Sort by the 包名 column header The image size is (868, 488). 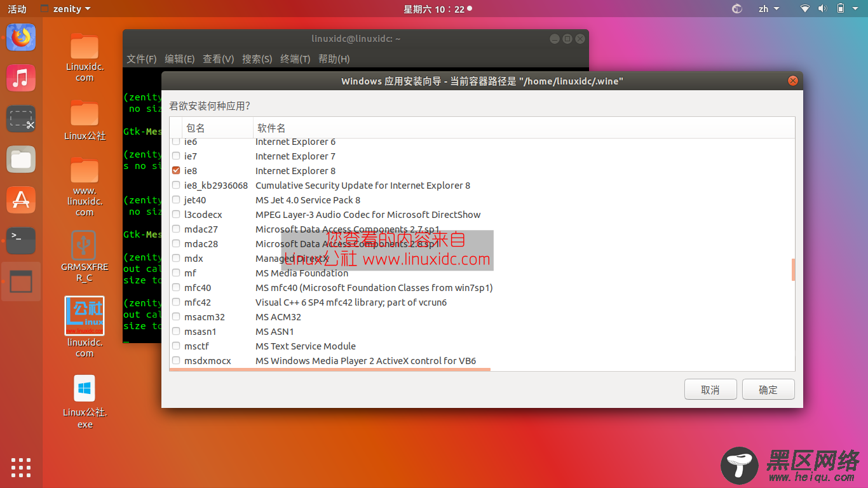tap(218, 128)
